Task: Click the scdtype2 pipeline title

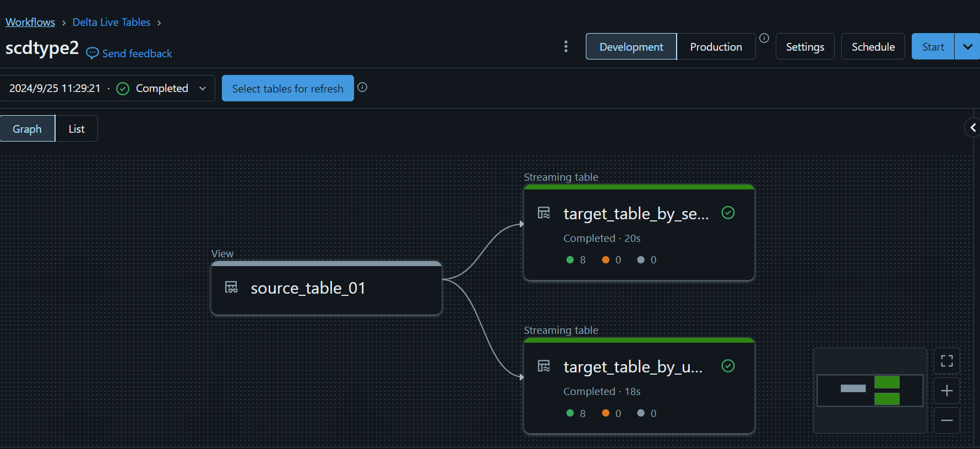Action: pyautogui.click(x=42, y=48)
